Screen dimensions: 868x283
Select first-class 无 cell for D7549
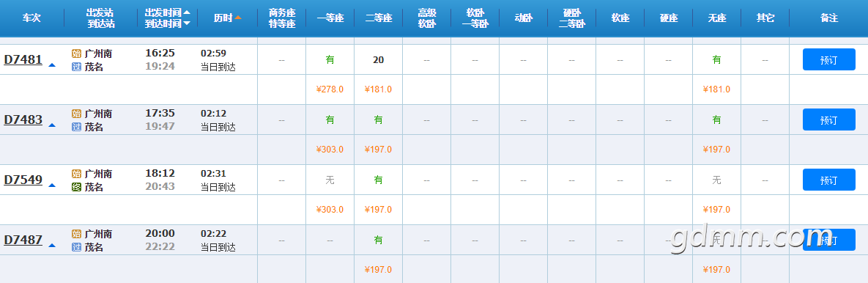330,180
